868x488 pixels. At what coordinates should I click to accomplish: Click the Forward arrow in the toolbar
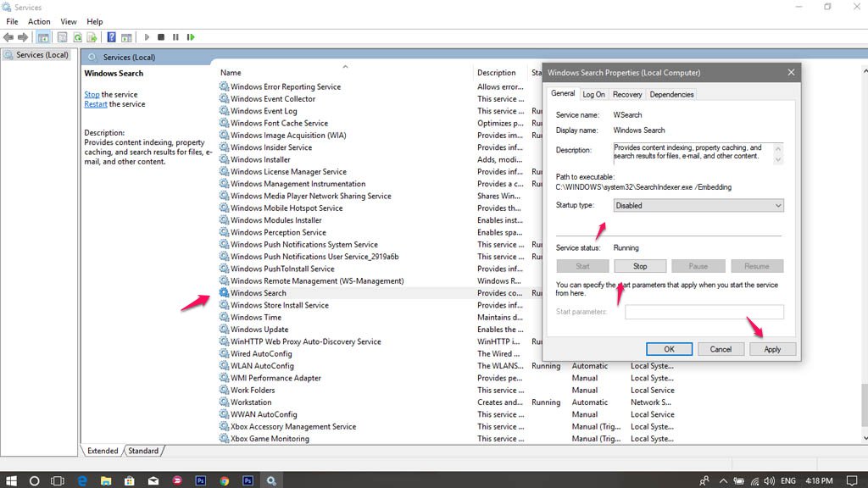click(x=23, y=37)
